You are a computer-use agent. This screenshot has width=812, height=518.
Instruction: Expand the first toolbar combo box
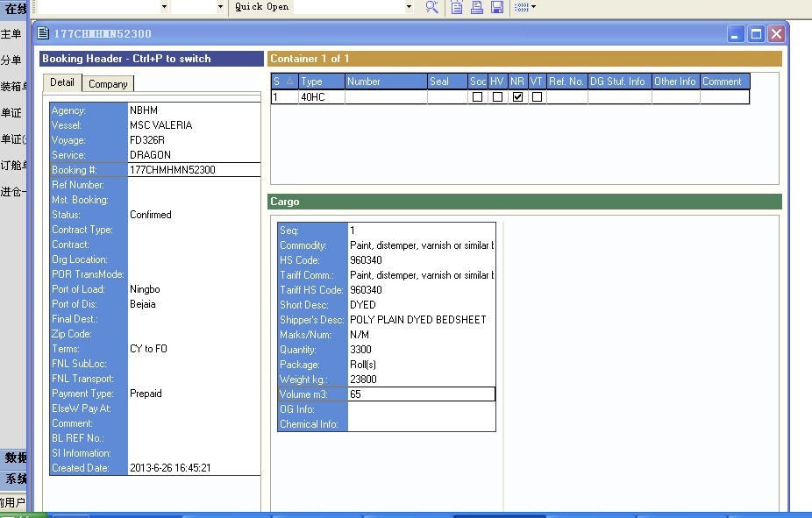[163, 7]
